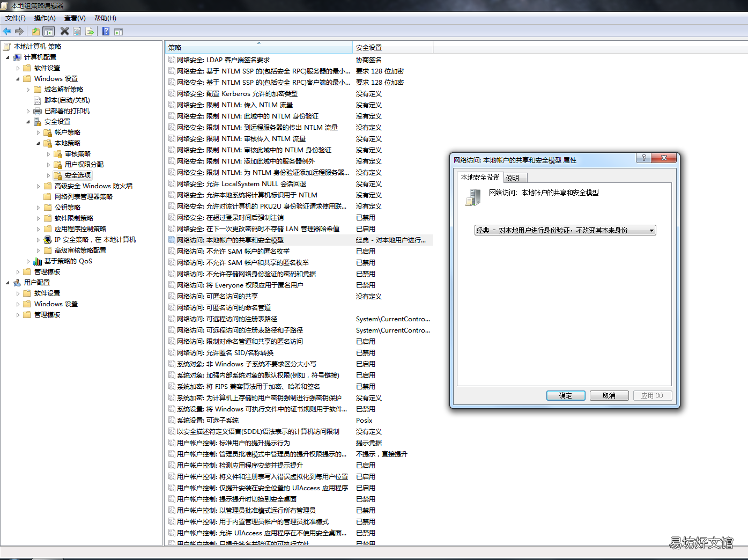The image size is (748, 560).
Task: Click the 用户配置 user icon
Action: click(17, 283)
